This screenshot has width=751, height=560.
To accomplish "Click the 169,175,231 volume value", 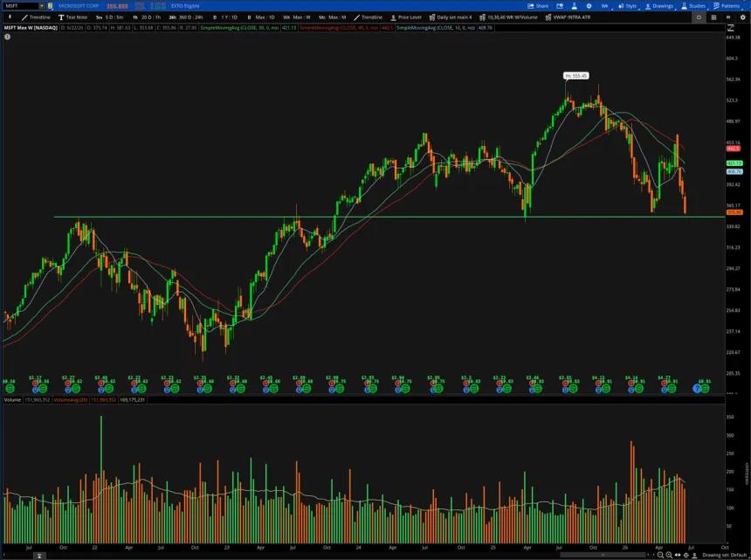I will 132,399.
